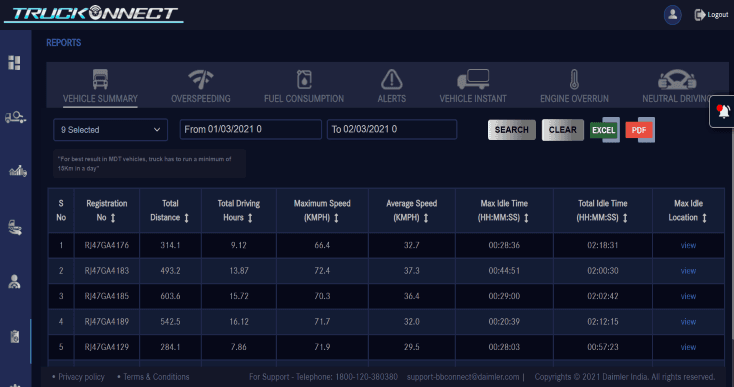The height and width of the screenshot is (387, 734).
Task: Open the driver seat sidebar icon
Action: pyautogui.click(x=15, y=227)
